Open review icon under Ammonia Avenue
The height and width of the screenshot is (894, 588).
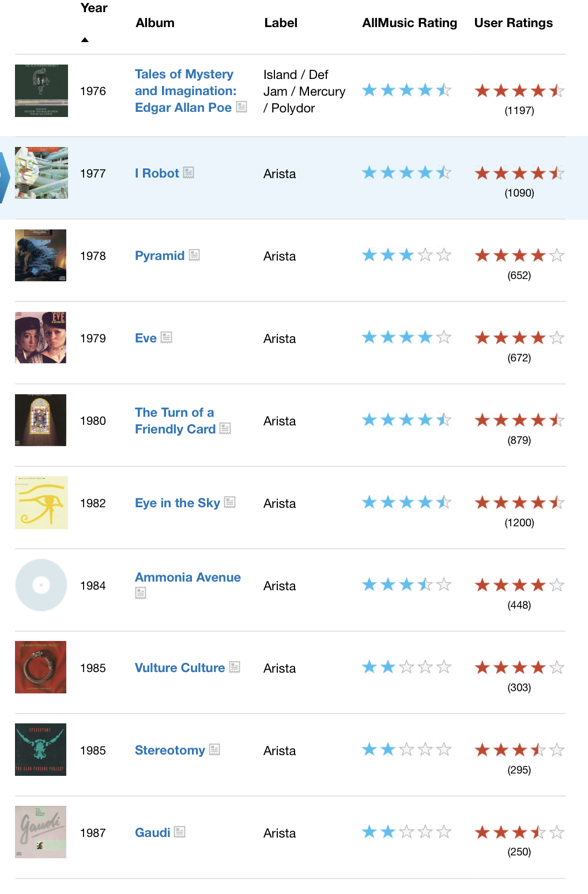[x=141, y=593]
